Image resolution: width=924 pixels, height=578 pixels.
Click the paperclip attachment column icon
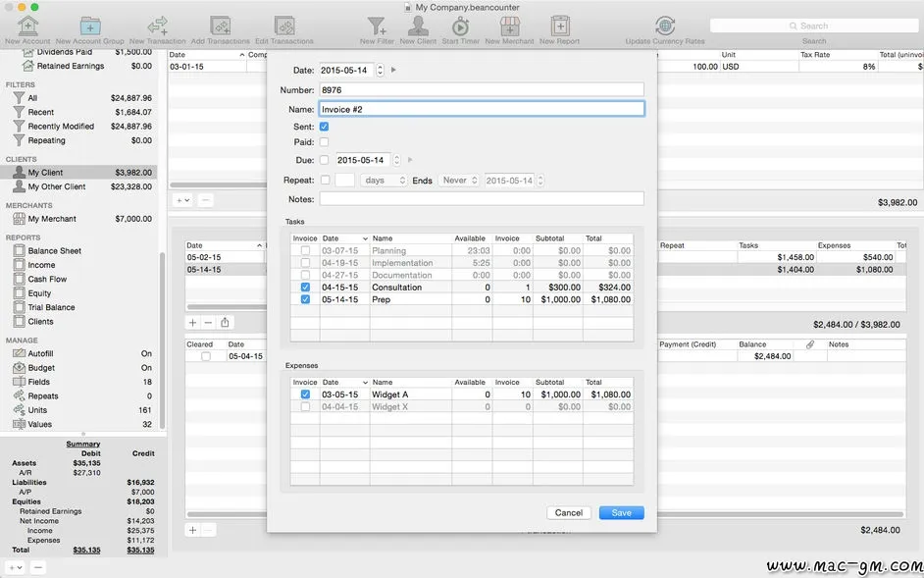(x=809, y=344)
